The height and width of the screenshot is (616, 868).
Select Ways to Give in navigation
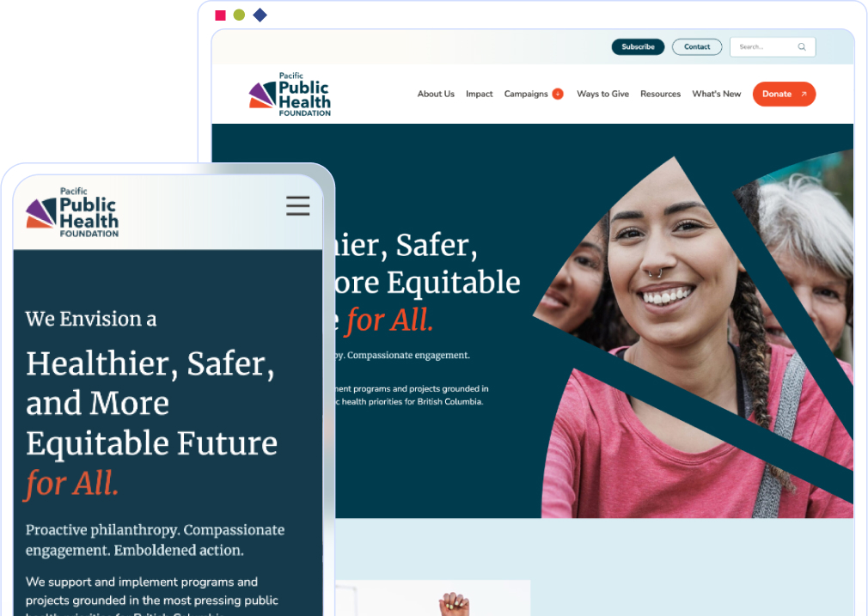[x=602, y=95]
